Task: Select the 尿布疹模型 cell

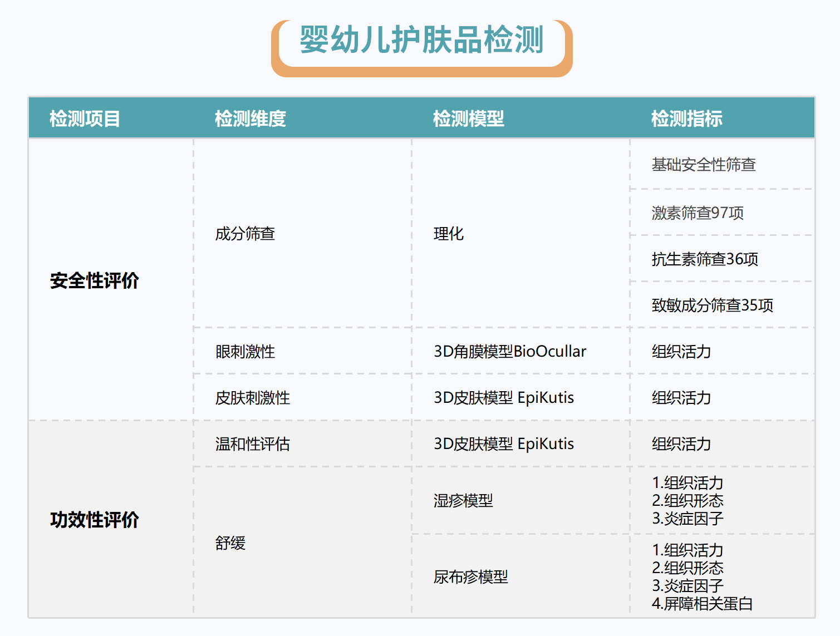Action: pos(470,577)
